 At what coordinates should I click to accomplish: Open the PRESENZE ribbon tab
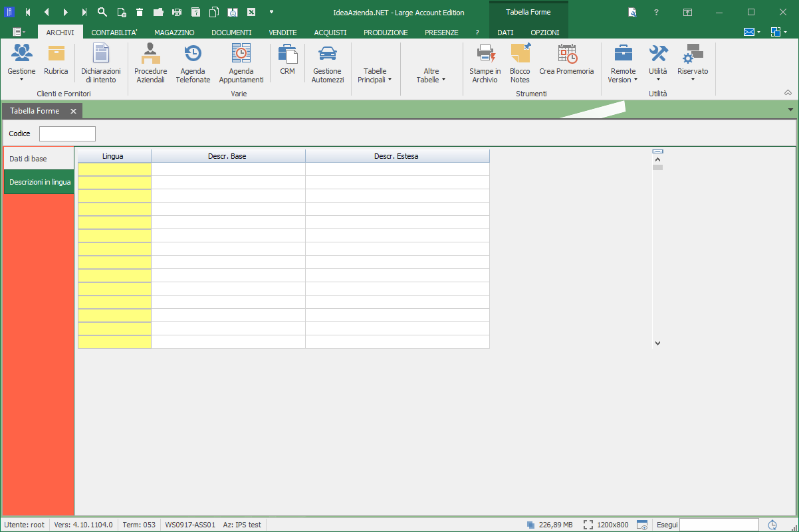[x=441, y=33]
